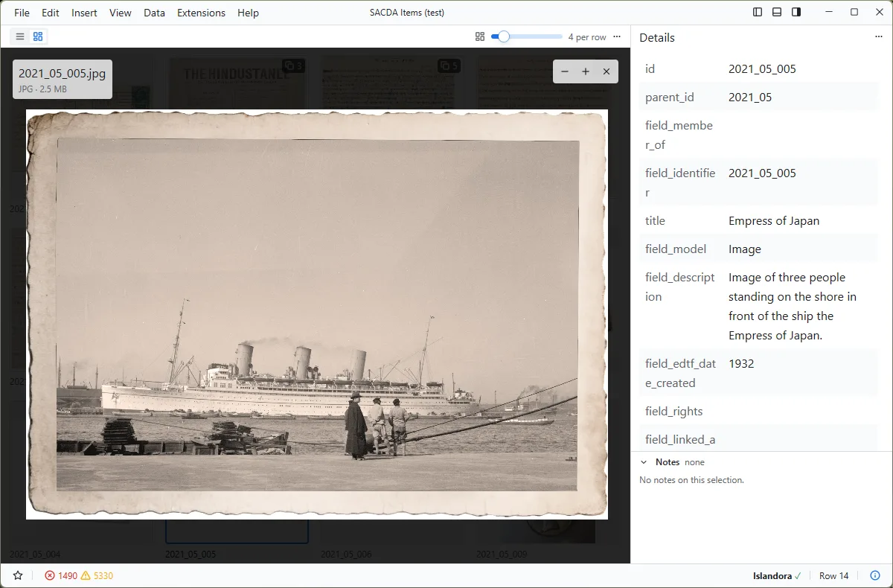893x588 pixels.
Task: Maximize the application window
Action: click(x=854, y=12)
